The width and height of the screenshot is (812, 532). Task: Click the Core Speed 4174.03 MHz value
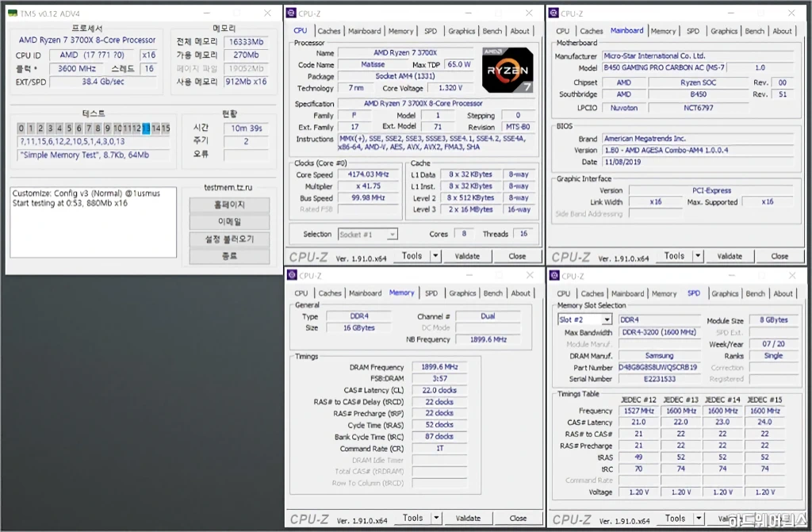368,174
